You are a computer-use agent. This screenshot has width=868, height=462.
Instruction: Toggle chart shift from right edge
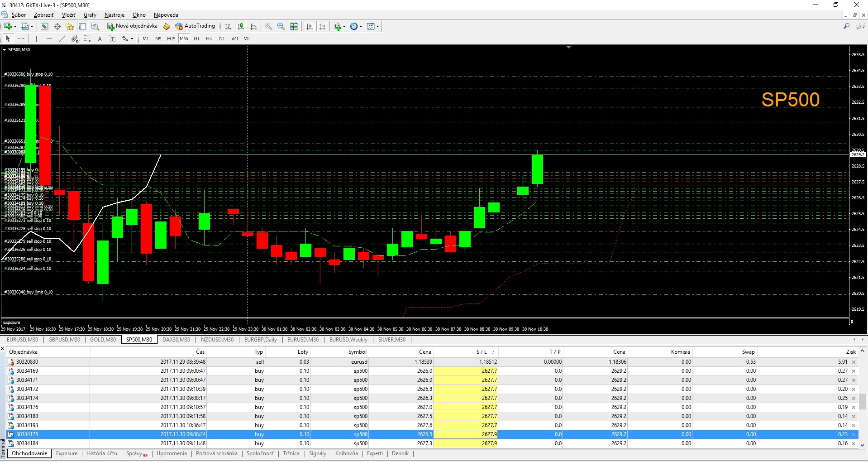point(322,26)
